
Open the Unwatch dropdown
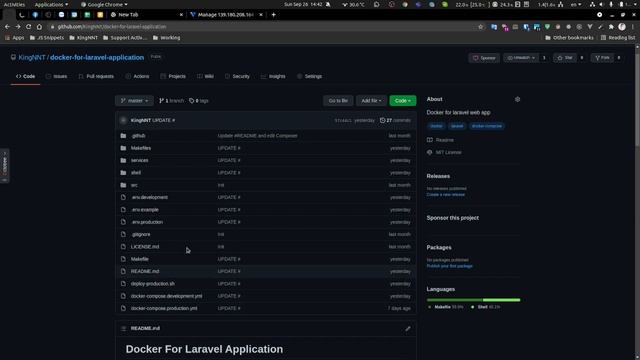click(521, 58)
